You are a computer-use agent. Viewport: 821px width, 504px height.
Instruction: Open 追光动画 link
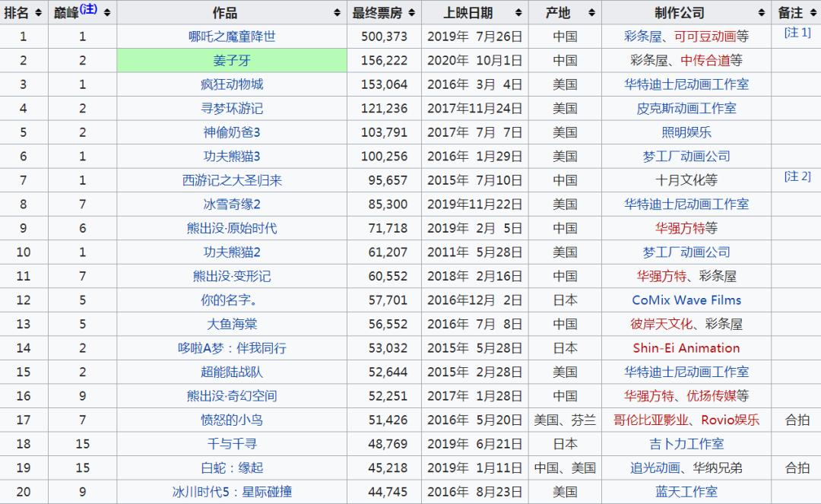pos(655,468)
